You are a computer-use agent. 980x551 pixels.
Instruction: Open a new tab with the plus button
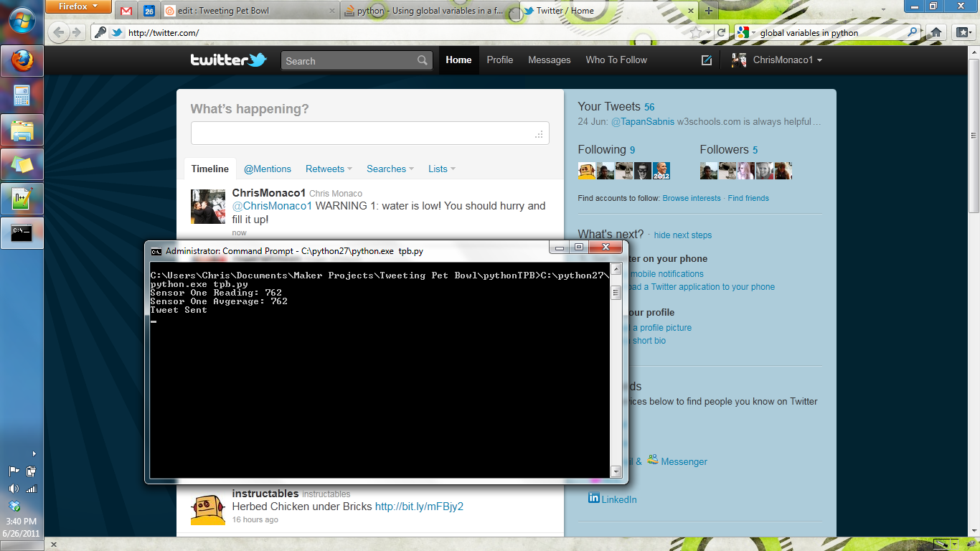[x=709, y=11]
